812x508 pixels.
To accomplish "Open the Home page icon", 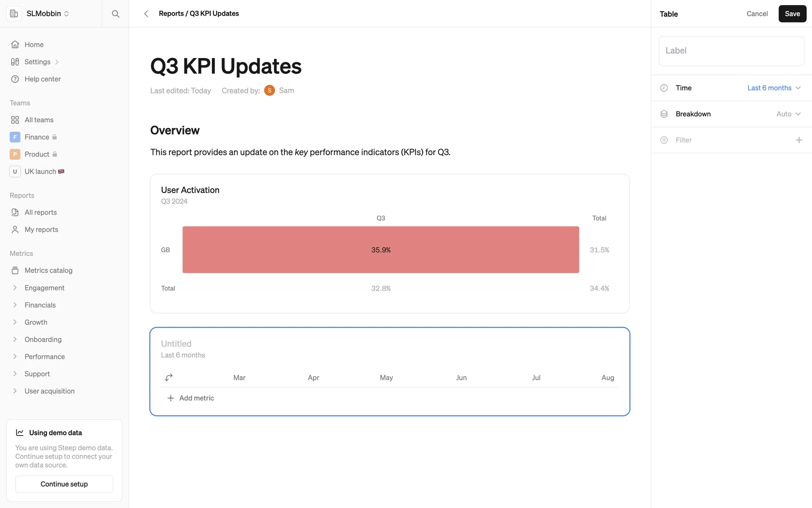I will (15, 44).
